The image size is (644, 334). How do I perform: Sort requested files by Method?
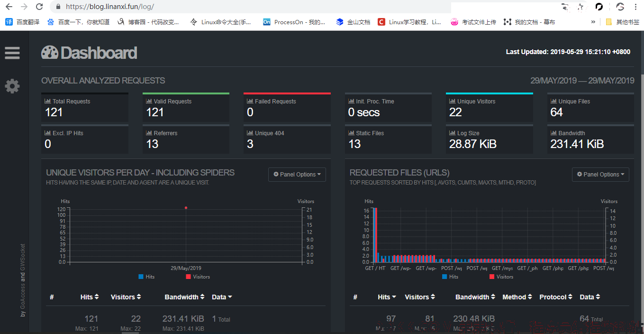pyautogui.click(x=517, y=297)
